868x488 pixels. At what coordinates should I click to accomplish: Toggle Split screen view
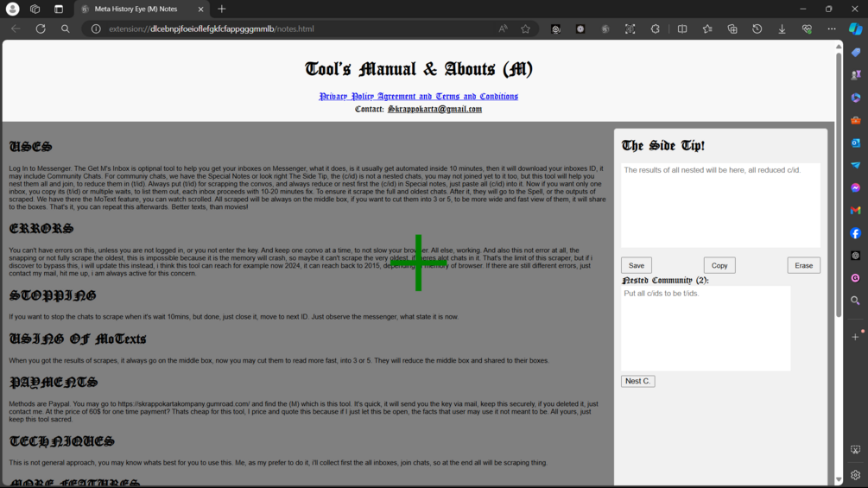pyautogui.click(x=682, y=29)
